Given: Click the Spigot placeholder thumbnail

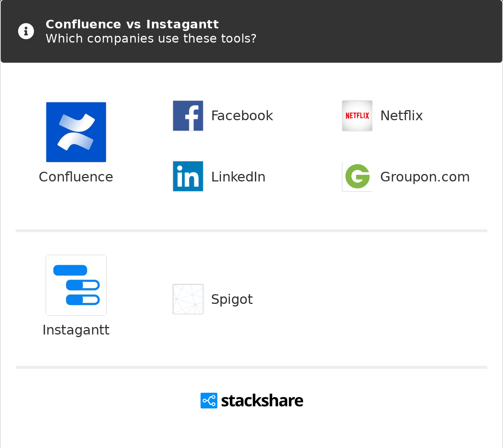Looking at the screenshot, I should point(188,299).
